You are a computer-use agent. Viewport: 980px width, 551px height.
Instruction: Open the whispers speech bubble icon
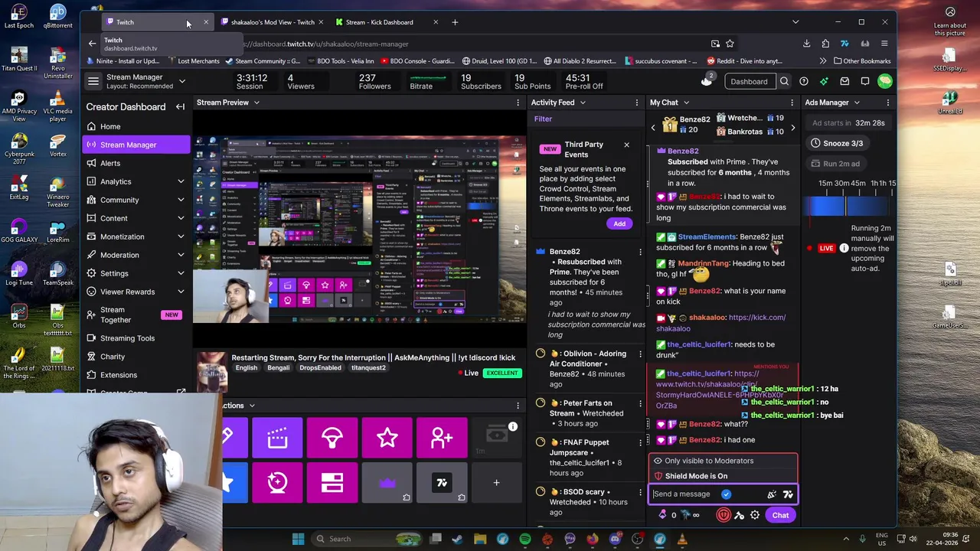pyautogui.click(x=865, y=81)
